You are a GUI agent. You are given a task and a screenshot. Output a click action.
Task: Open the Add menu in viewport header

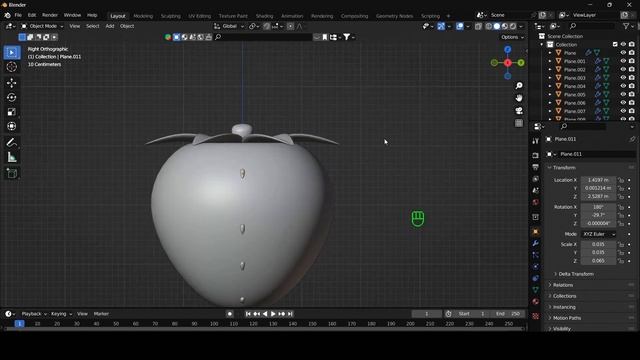(110, 26)
